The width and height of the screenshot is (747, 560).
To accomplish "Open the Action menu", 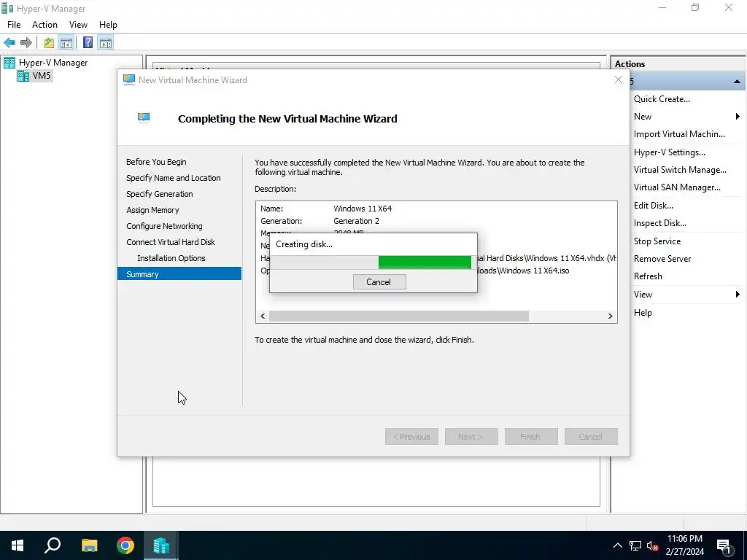I will click(x=44, y=25).
